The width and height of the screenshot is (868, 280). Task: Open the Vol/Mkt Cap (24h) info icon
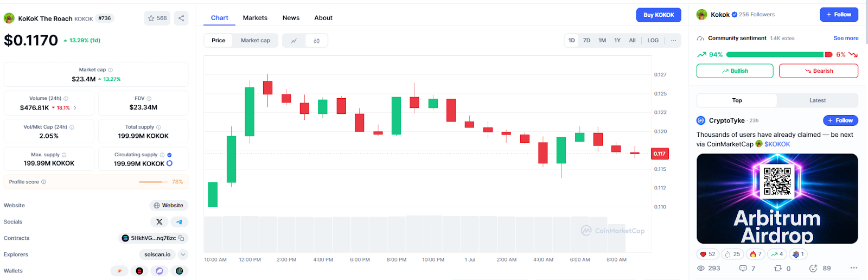(x=72, y=127)
